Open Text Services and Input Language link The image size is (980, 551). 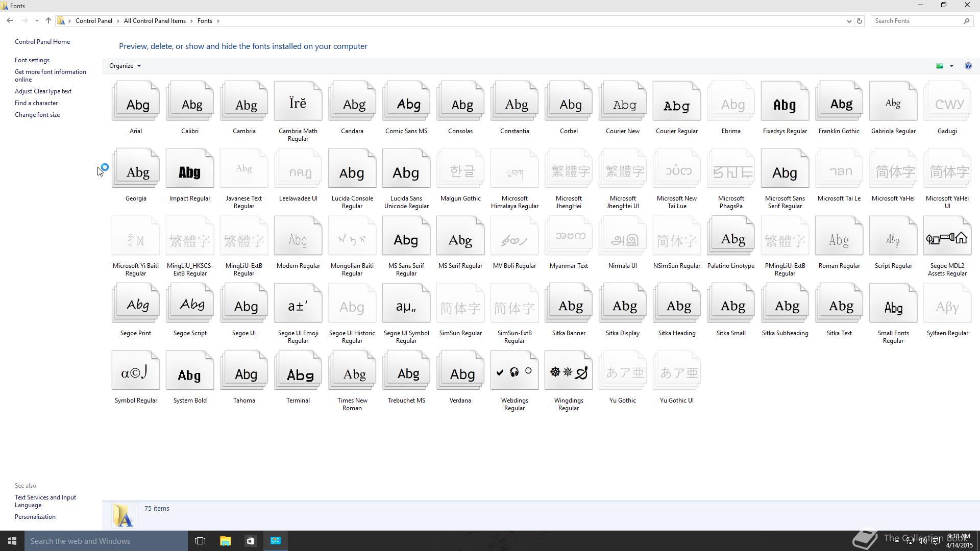45,501
